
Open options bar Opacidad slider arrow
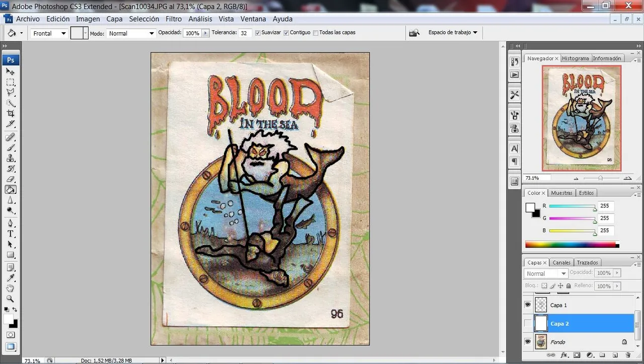tap(205, 33)
